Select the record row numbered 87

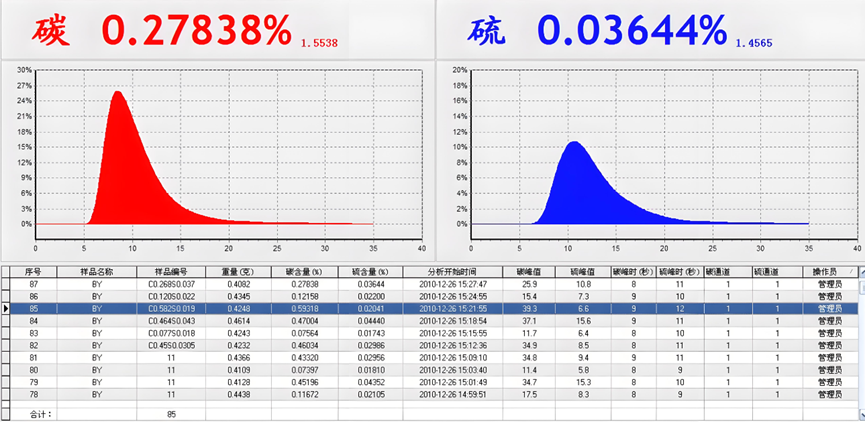(x=32, y=284)
